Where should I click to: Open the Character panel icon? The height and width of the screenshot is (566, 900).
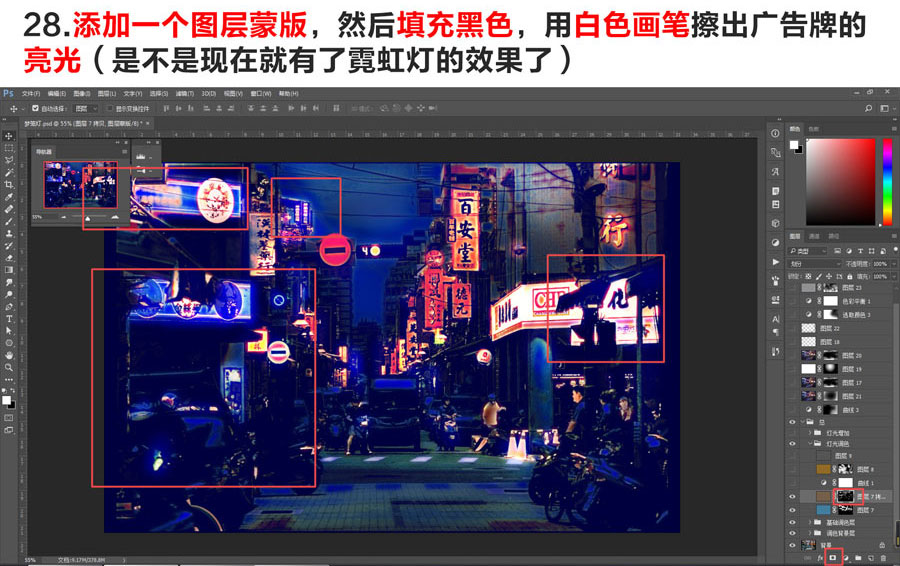[x=775, y=319]
